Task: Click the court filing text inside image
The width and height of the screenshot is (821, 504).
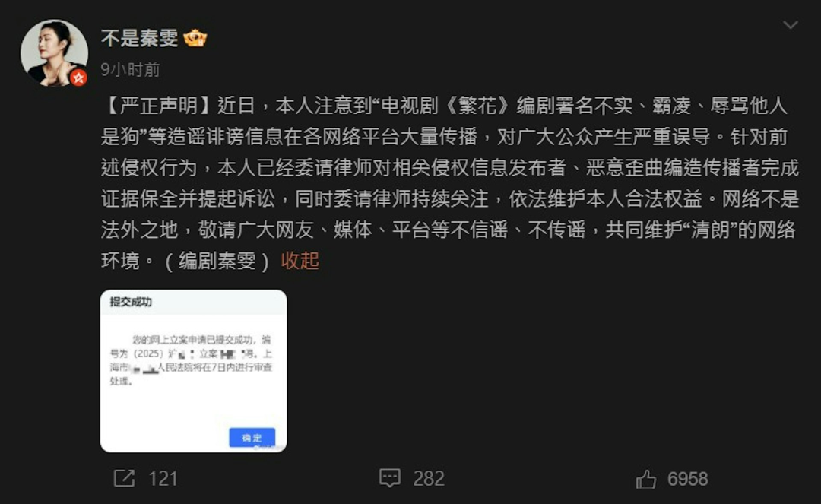Action: (x=191, y=360)
